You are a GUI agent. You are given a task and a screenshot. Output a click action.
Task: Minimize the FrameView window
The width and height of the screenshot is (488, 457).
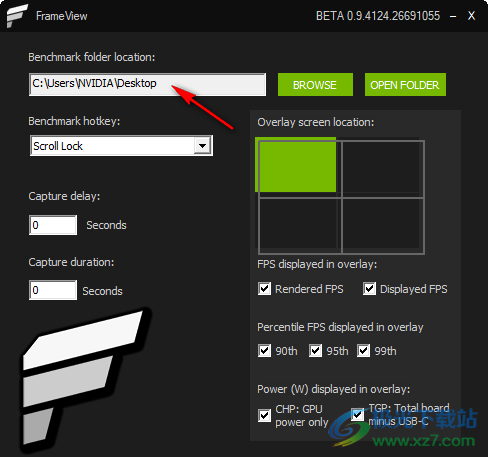453,16
